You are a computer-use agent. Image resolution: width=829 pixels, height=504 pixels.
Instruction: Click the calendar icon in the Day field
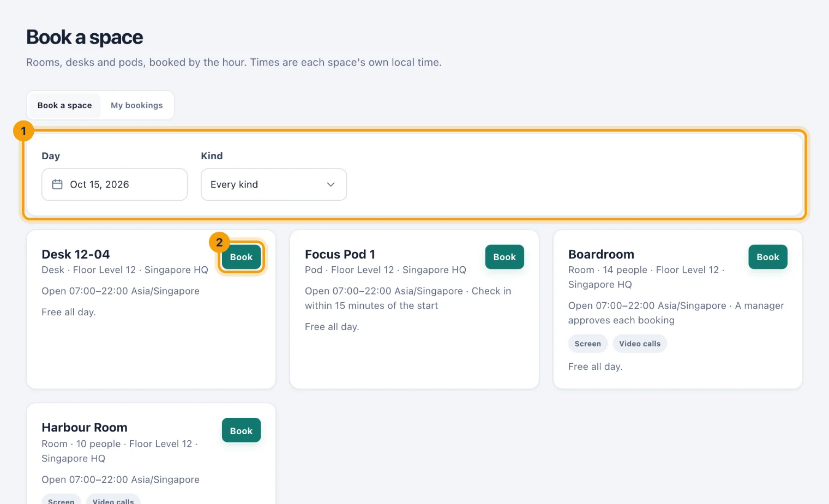57,184
